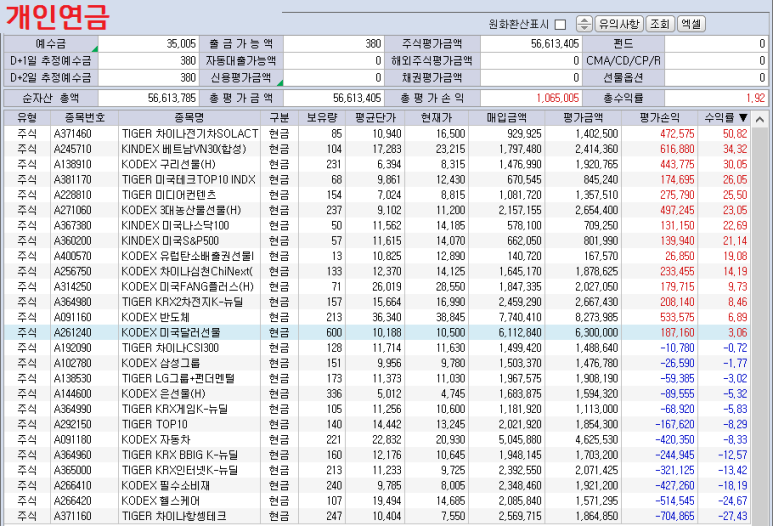Select the TIGER 미디어컨텐츠 row
Screen dimensions: 773x526
coord(377,195)
